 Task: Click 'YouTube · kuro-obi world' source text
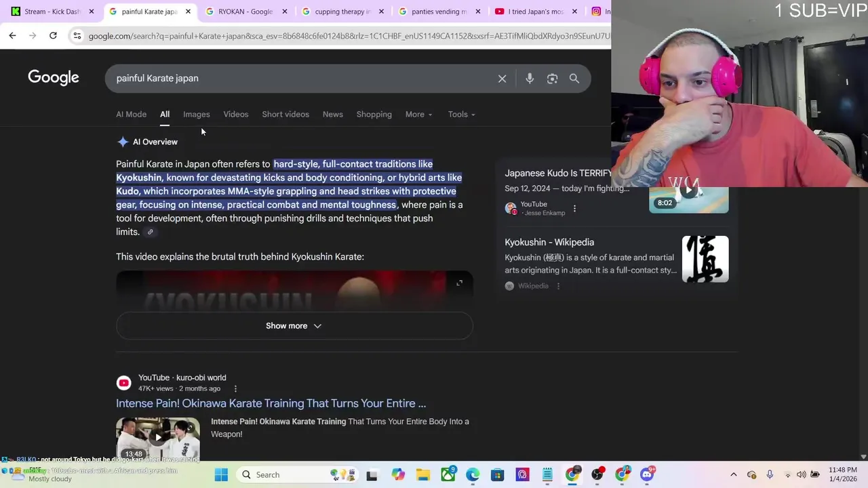182,378
